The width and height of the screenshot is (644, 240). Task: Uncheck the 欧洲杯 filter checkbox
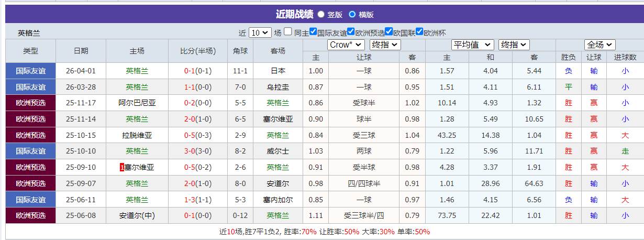(x=419, y=32)
